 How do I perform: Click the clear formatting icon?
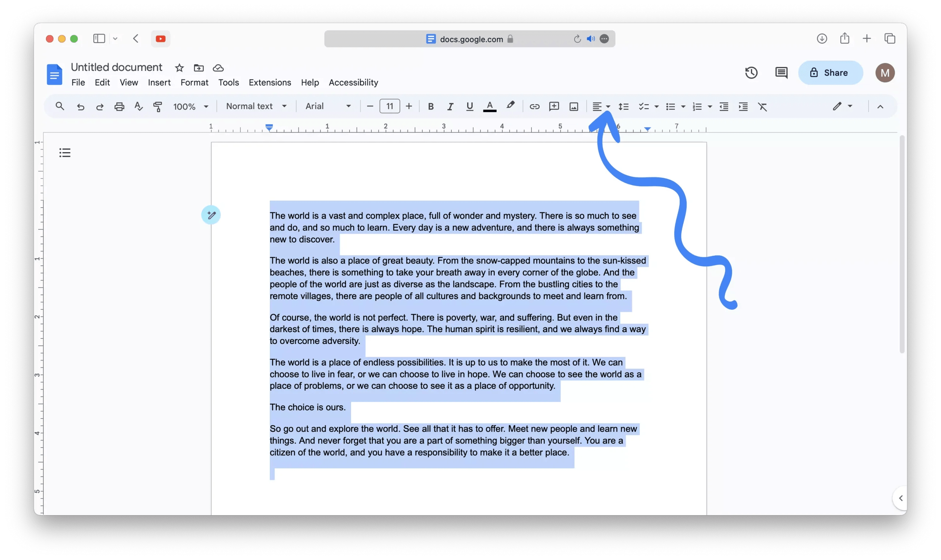click(762, 107)
